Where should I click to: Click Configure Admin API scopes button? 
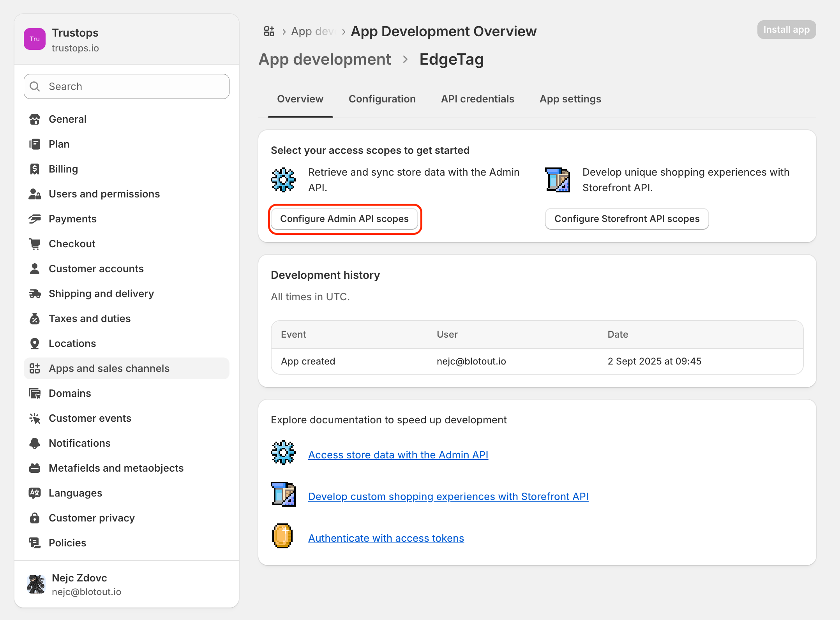pos(344,219)
